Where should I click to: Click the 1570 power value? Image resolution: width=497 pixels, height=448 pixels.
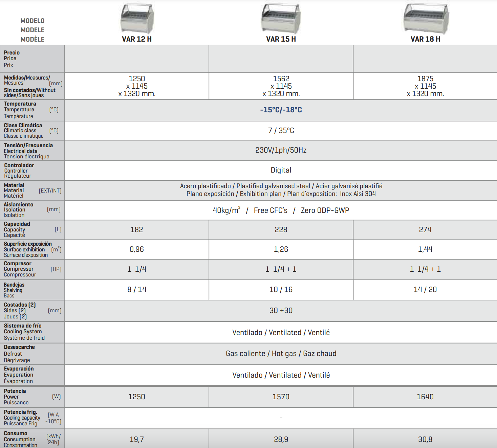coord(281,397)
